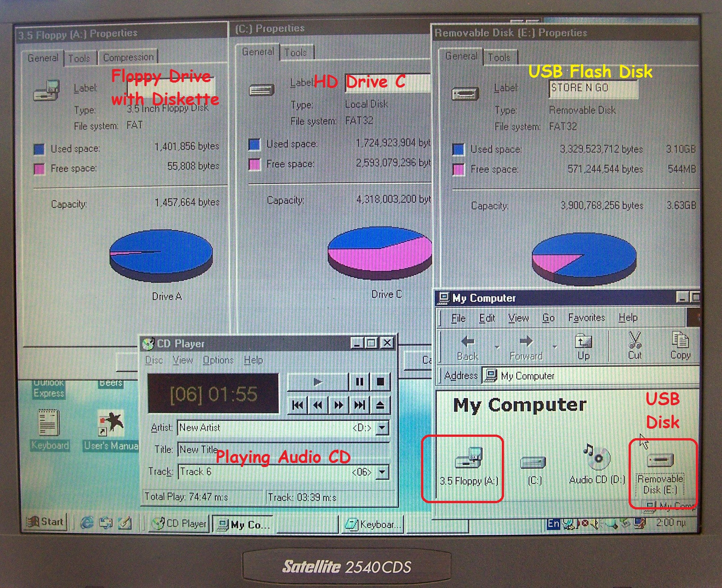Viewport: 722px width, 588px height.
Task: Select the Removable Disk (E:) icon
Action: coord(660,473)
